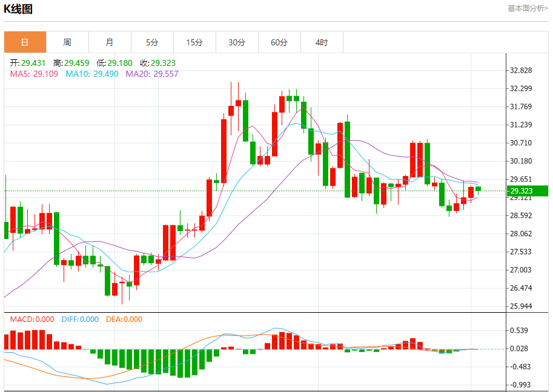This screenshot has height=392, width=553.
Task: Open the 5分 interval tab
Action: (152, 42)
